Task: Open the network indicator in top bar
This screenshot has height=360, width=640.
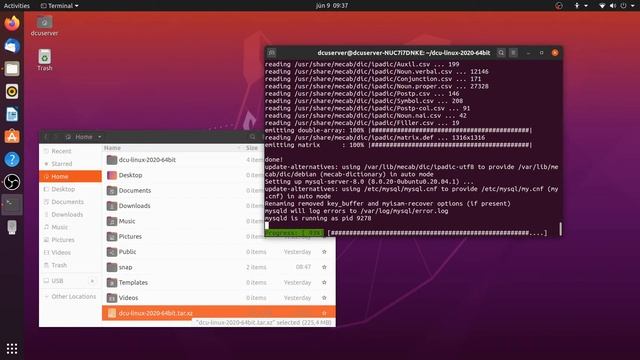Action: [602, 6]
